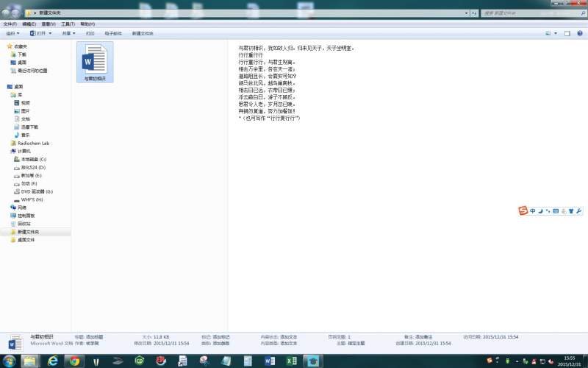
Task: Open the 图片 library
Action: 25,111
